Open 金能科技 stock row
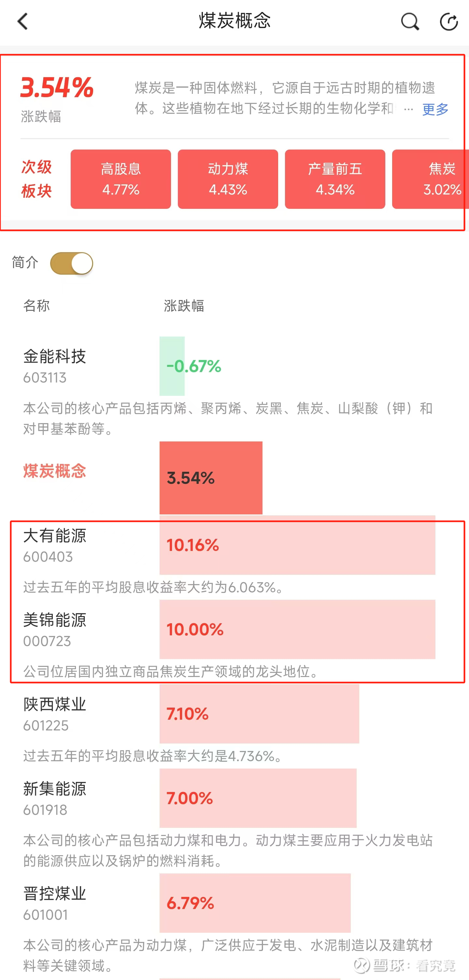469x980 pixels. [55, 365]
